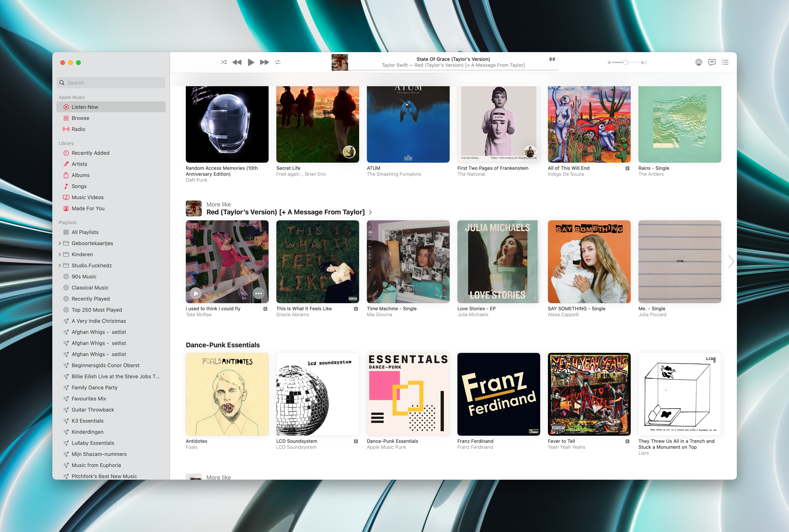Open Classical Music smart playlist
The image size is (789, 532).
[111, 288]
